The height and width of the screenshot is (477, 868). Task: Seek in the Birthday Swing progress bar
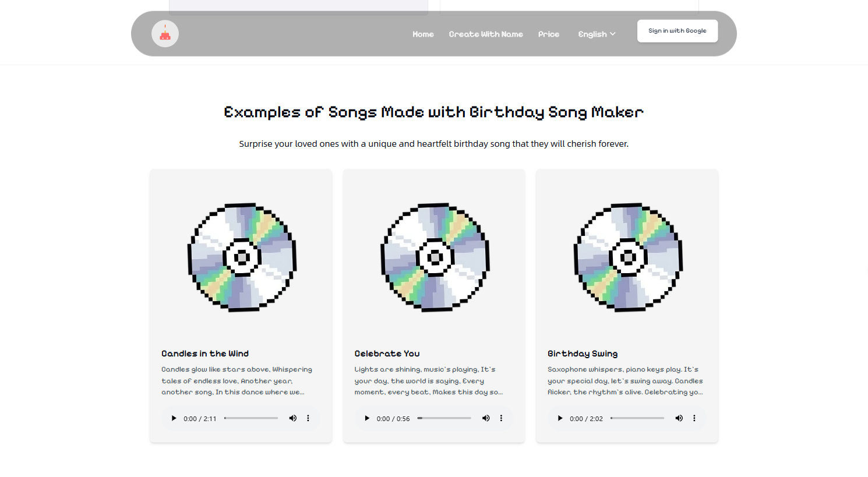pos(637,418)
